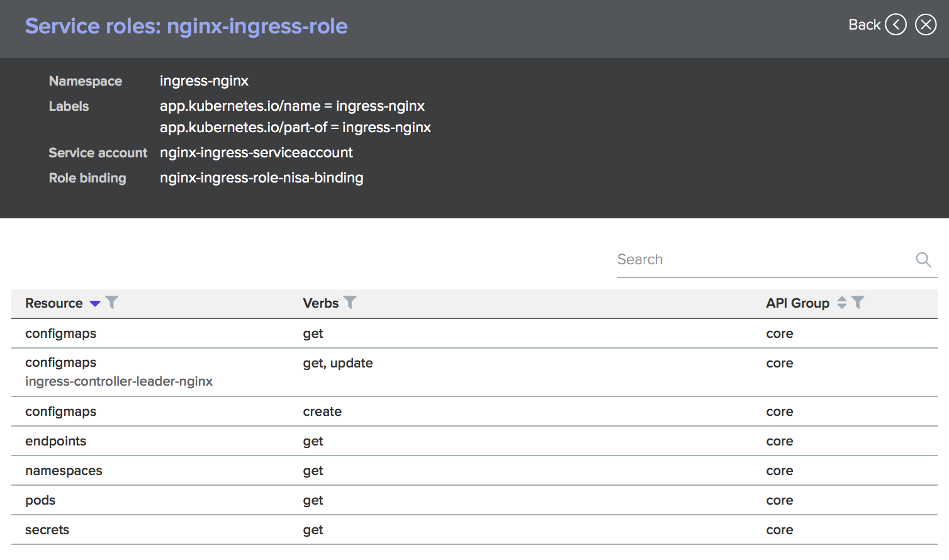Open the API Group column filter

coord(858,303)
